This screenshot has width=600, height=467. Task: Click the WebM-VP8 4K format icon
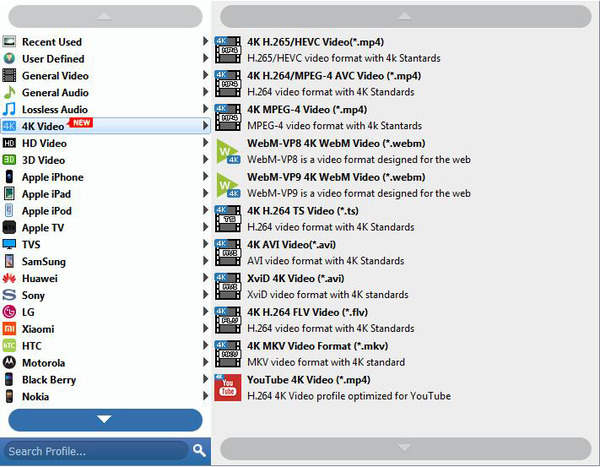228,151
